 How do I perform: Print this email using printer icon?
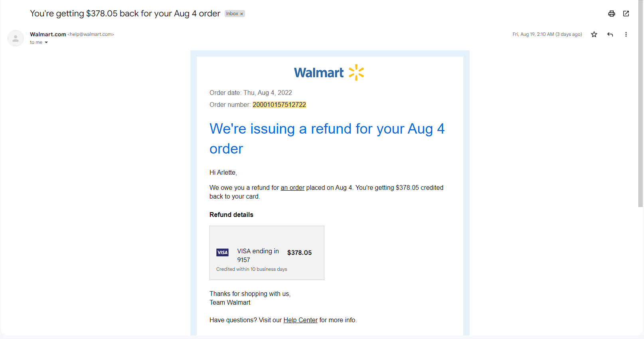pyautogui.click(x=611, y=14)
